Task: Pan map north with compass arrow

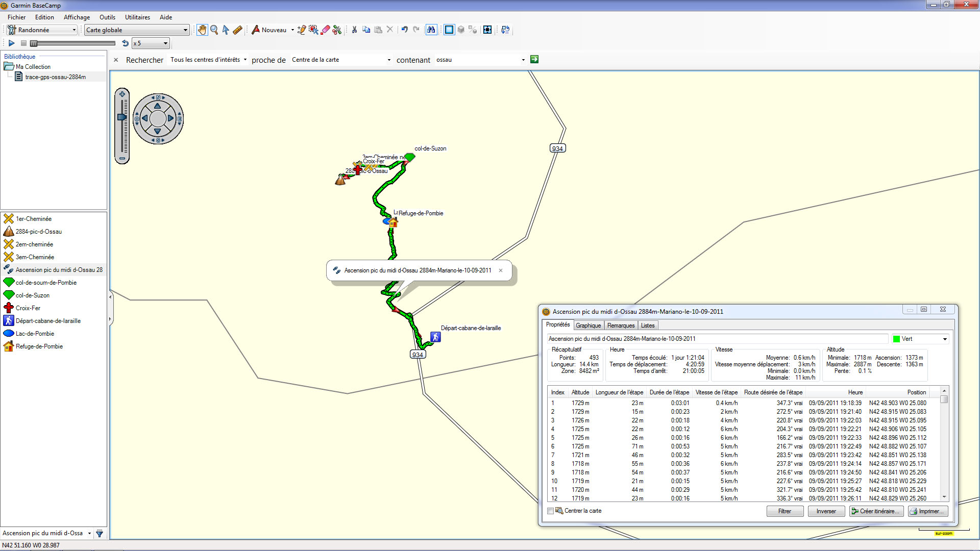Action: point(157,106)
